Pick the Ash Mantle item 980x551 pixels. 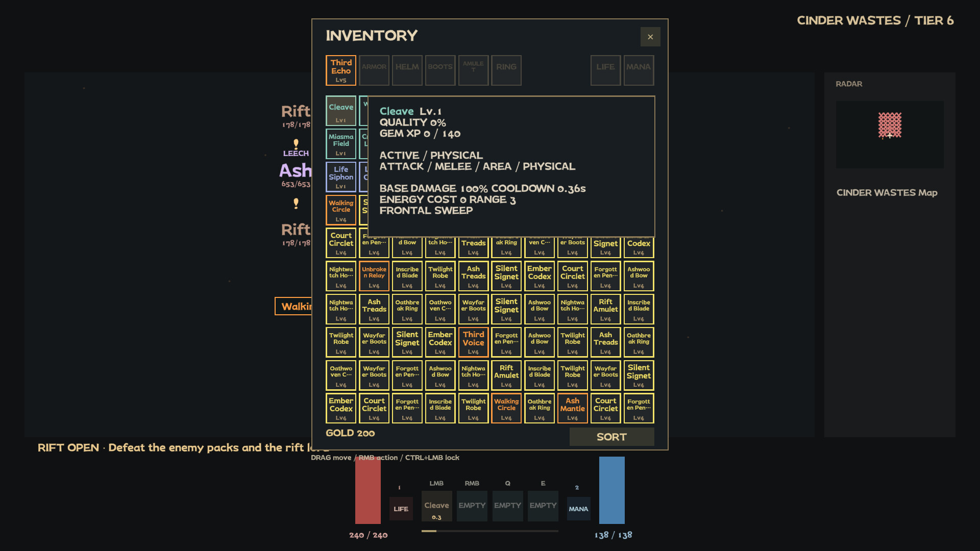tap(573, 408)
